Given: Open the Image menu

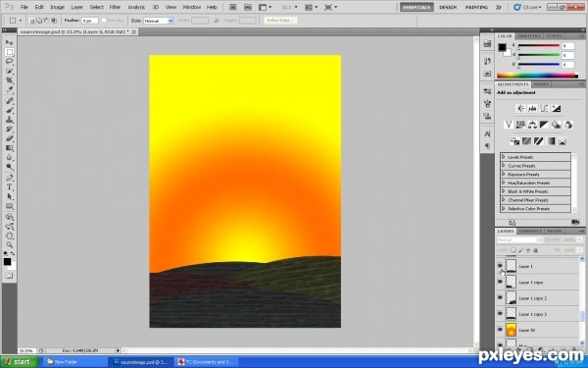Looking at the screenshot, I should tap(57, 7).
